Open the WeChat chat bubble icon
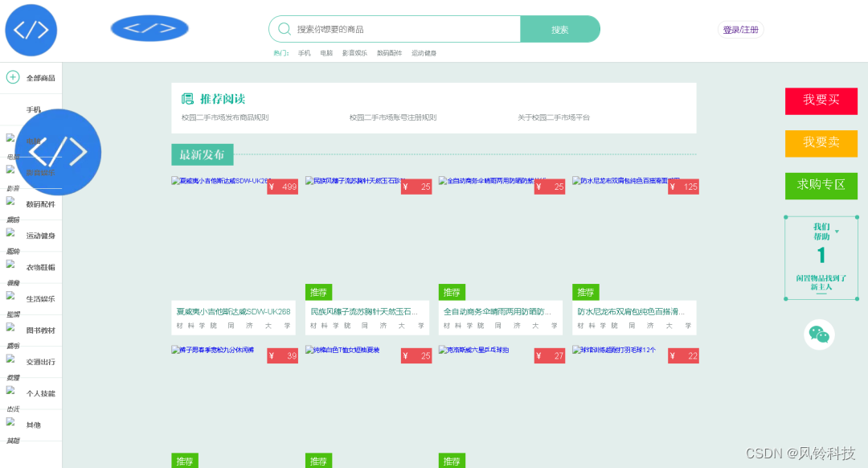 [819, 335]
